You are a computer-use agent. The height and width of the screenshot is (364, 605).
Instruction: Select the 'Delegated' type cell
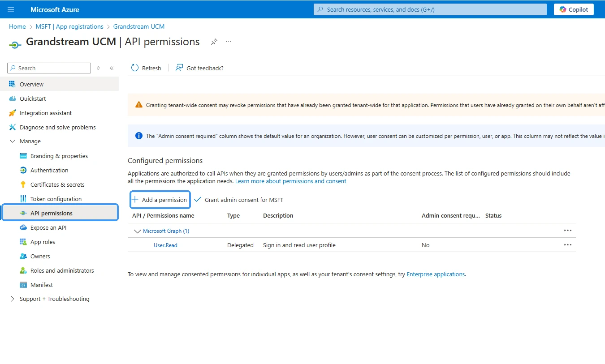click(240, 245)
